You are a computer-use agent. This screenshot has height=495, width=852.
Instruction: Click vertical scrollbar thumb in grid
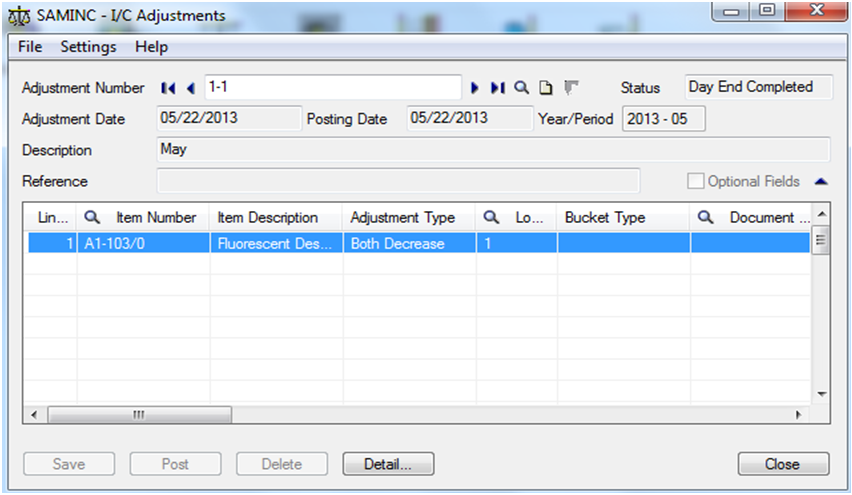pos(821,240)
